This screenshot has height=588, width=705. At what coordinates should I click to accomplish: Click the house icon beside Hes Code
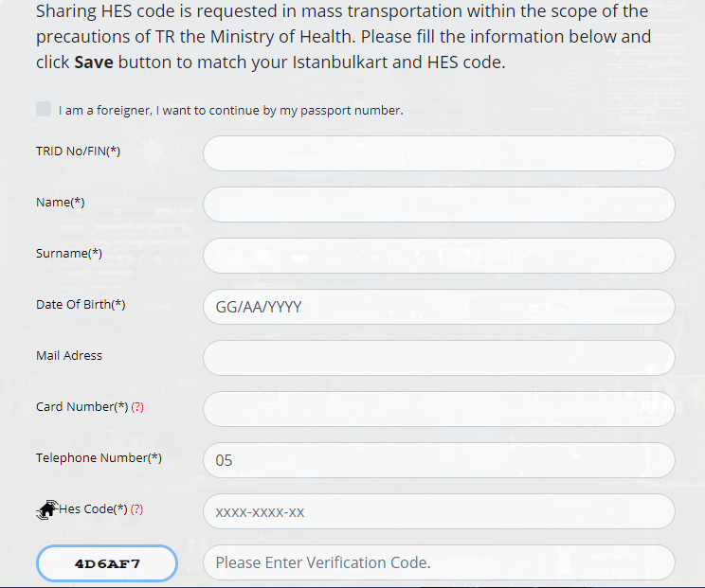46,510
